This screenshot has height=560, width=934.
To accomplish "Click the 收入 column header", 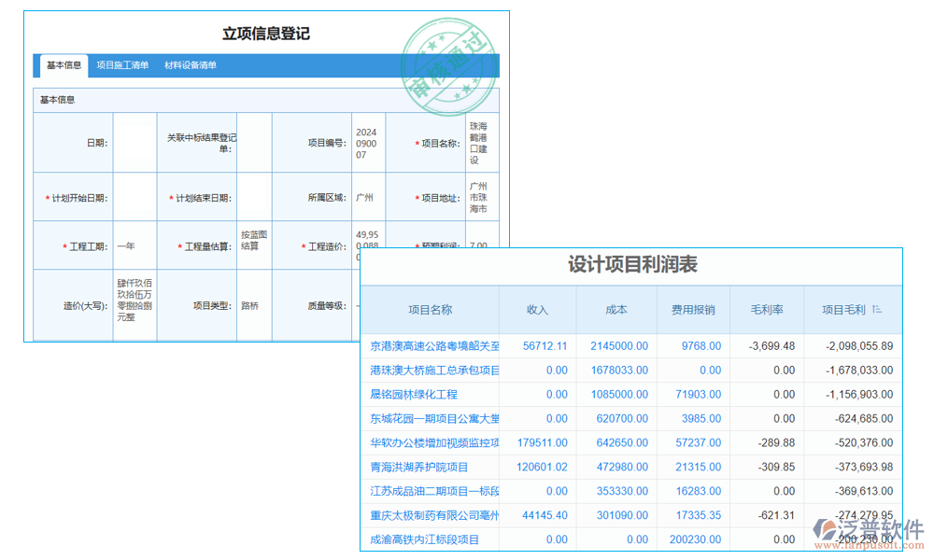I will point(538,309).
